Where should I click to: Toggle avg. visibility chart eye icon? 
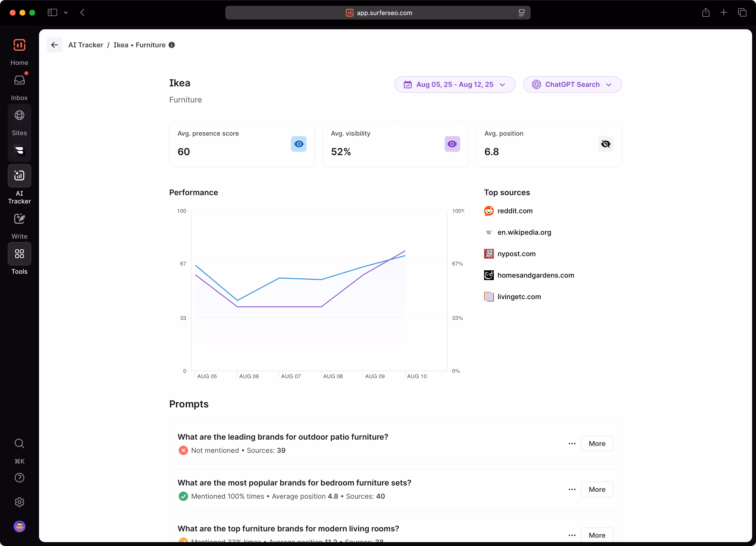pos(452,144)
